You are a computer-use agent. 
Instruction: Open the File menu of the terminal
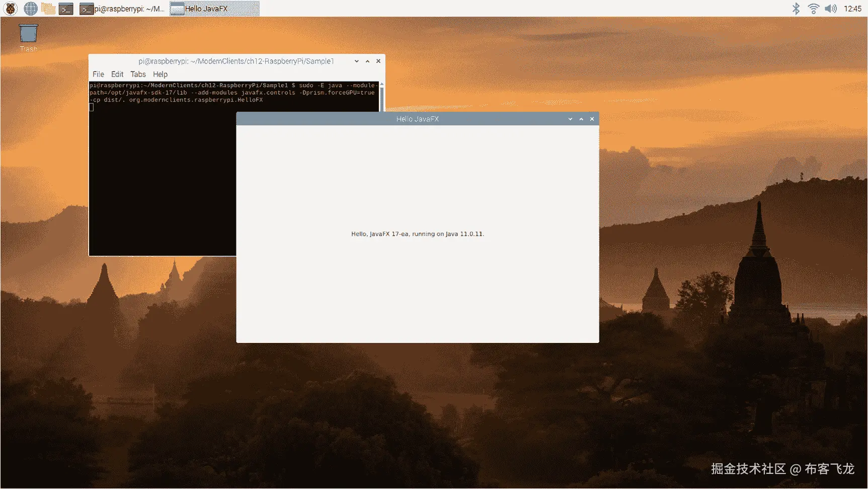coord(98,74)
